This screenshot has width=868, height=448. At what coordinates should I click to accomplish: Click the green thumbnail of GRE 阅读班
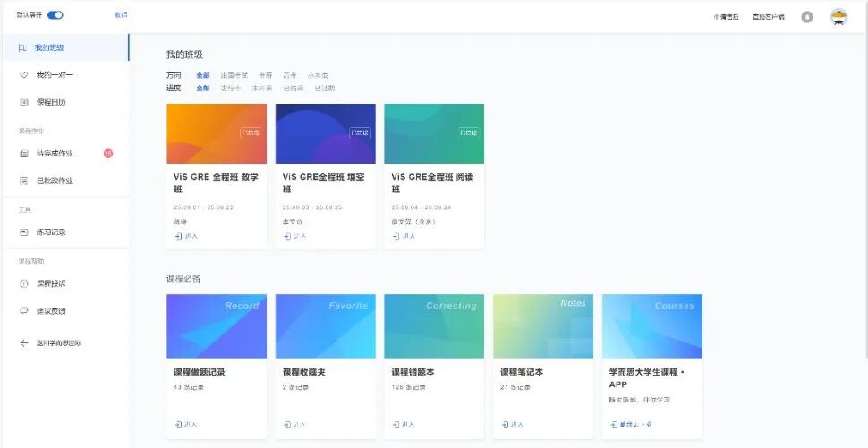click(434, 133)
